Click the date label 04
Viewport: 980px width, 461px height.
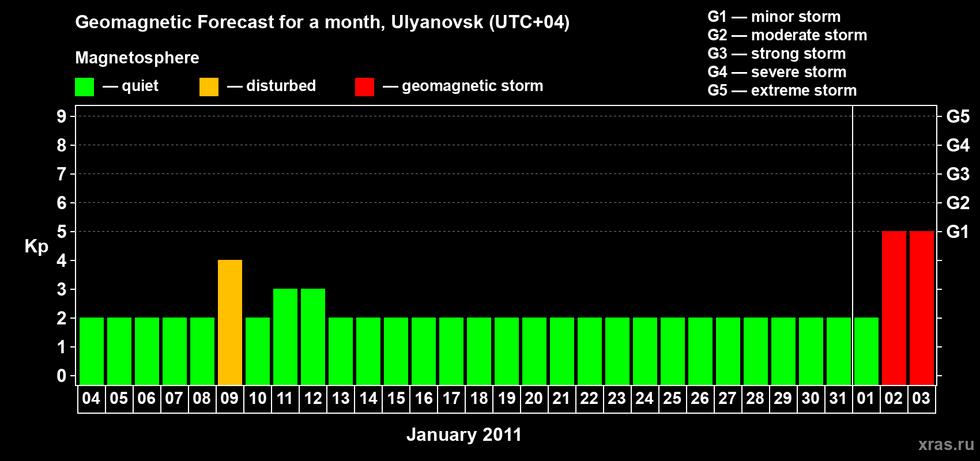click(x=91, y=399)
